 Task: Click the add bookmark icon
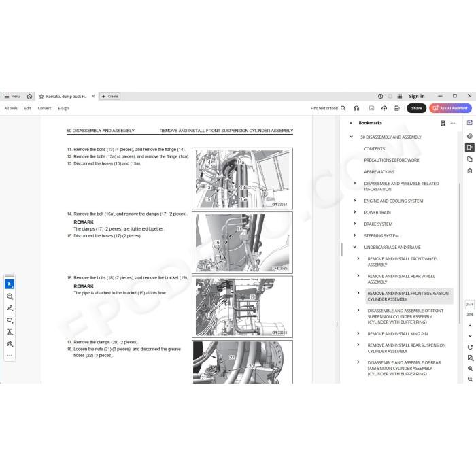coord(443,123)
